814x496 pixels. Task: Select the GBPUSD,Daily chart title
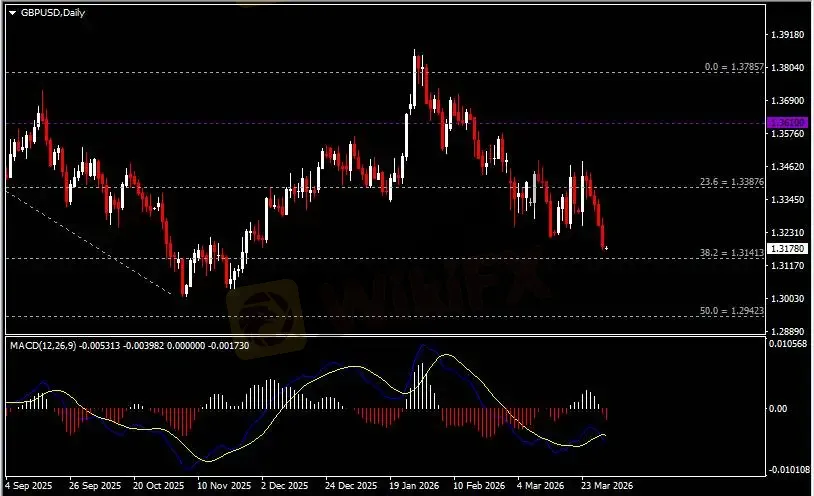[52, 12]
